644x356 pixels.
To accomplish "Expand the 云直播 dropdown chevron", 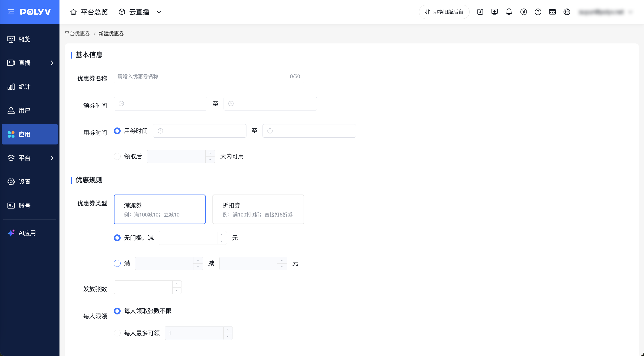I will (x=159, y=12).
